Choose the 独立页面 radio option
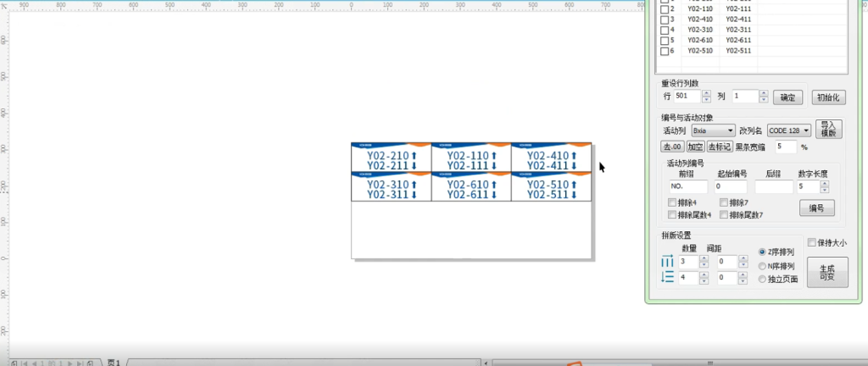The height and width of the screenshot is (366, 868). pyautogui.click(x=763, y=279)
